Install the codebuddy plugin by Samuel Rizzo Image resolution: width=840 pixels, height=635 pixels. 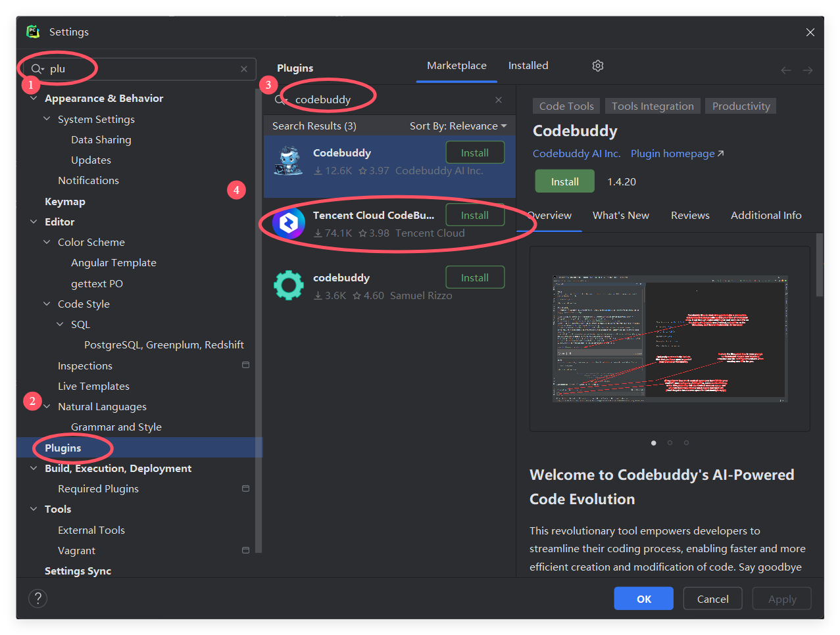[x=475, y=277]
